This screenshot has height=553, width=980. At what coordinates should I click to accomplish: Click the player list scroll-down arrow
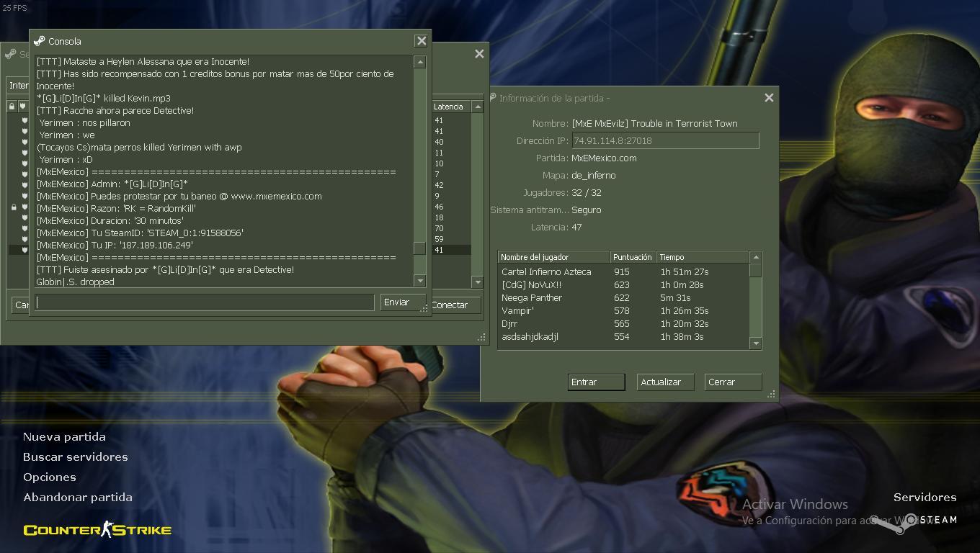[755, 343]
